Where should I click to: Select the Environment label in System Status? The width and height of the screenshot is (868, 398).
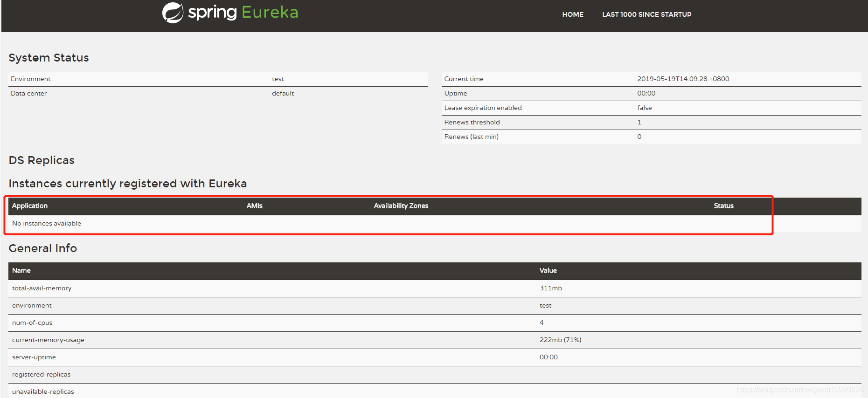click(31, 79)
